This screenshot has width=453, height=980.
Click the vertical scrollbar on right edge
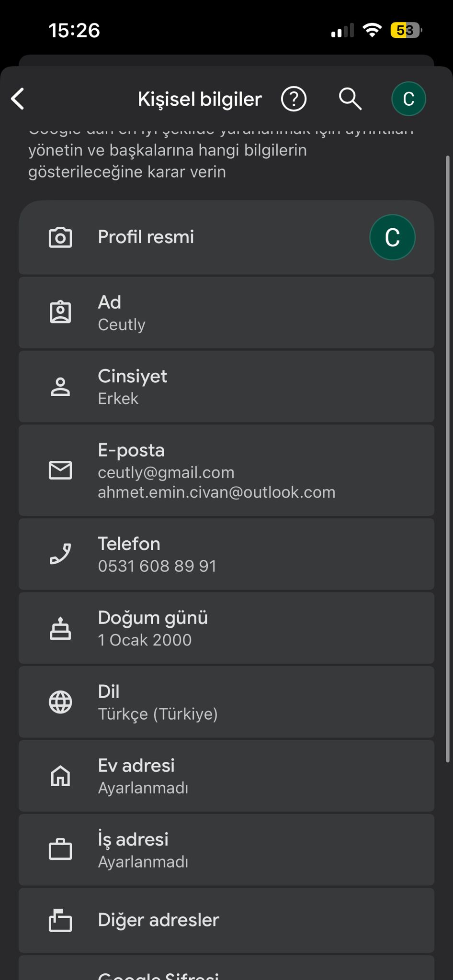[448, 458]
